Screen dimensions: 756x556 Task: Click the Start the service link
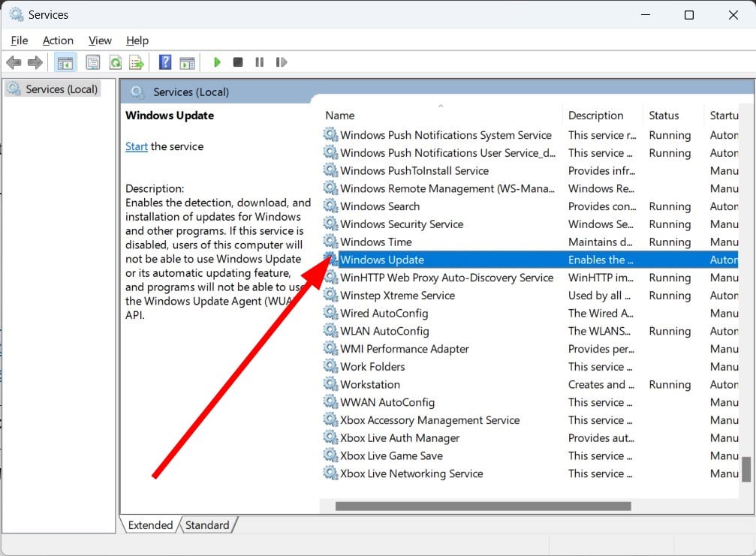(137, 146)
